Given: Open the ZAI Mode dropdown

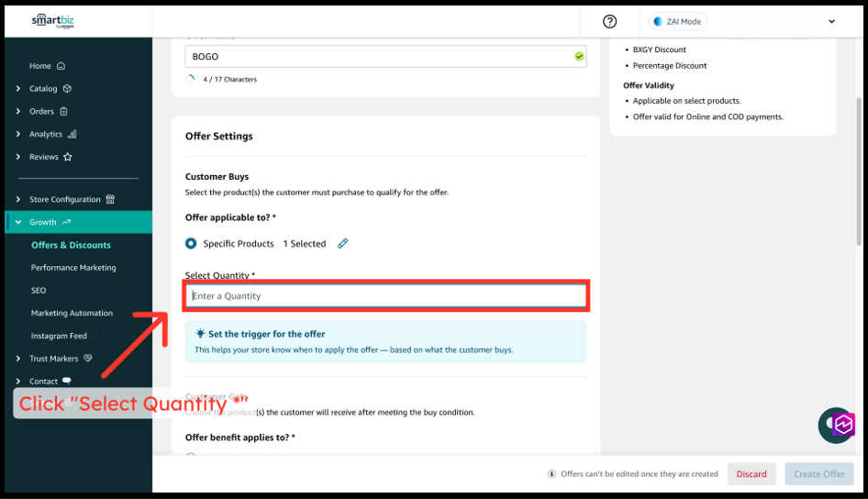Looking at the screenshot, I should 743,22.
